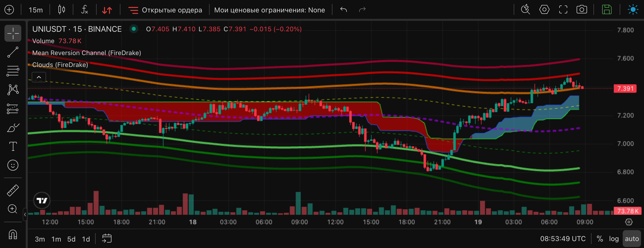Click Мои ценовые ограничения: None
This screenshot has width=644, height=248.
point(269,10)
